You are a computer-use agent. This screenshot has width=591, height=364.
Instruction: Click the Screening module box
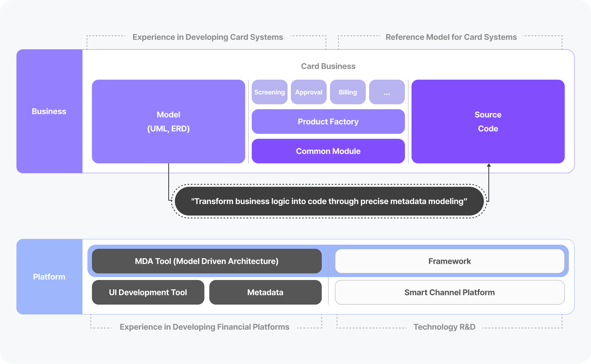(270, 92)
